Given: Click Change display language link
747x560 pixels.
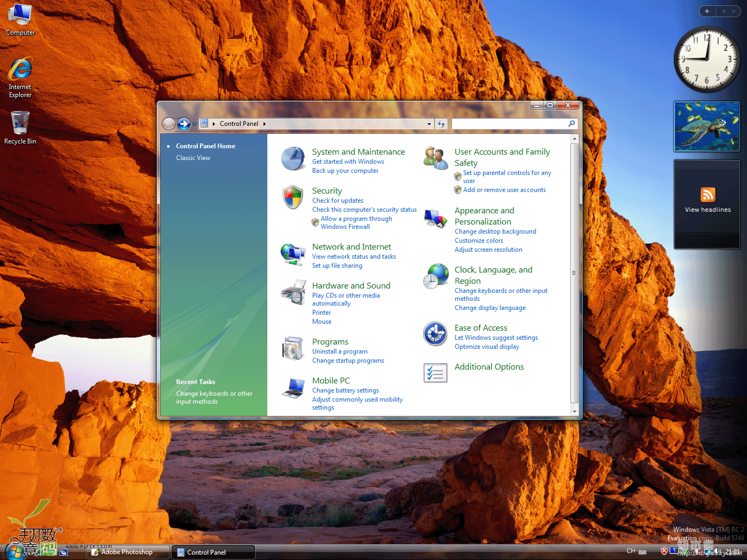Looking at the screenshot, I should [490, 308].
